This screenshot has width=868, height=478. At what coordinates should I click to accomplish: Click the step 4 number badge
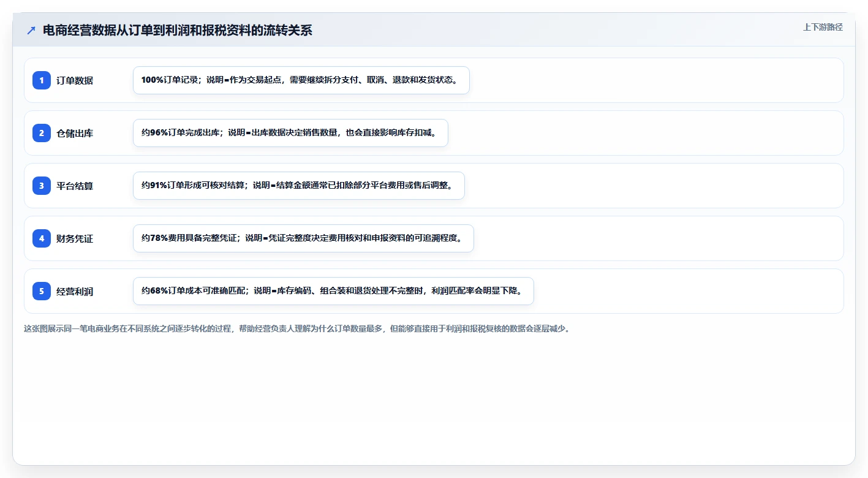42,238
